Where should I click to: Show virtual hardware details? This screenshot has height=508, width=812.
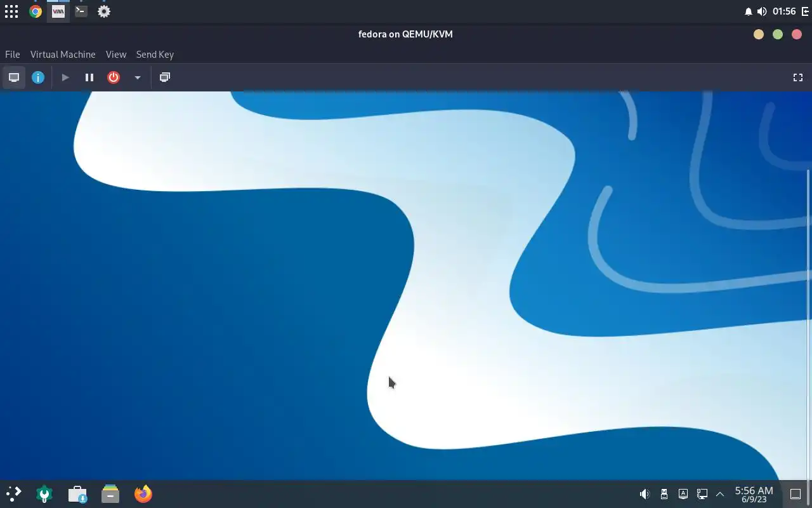click(x=38, y=77)
